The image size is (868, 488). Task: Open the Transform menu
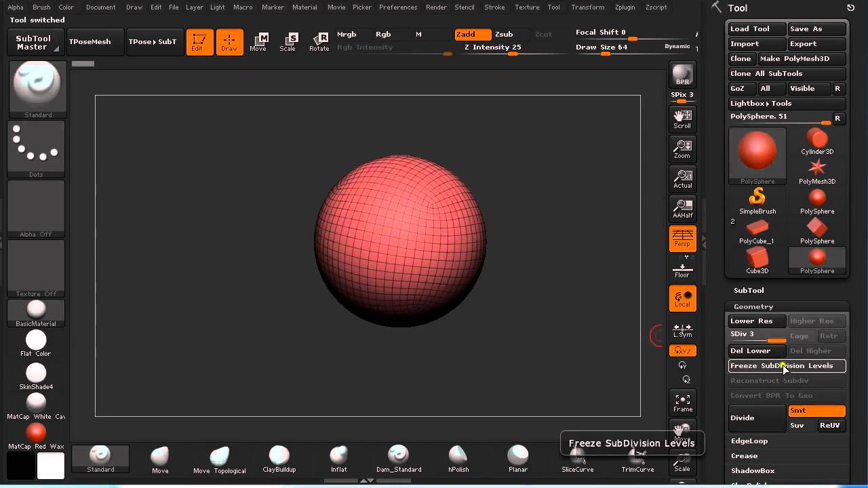(587, 7)
